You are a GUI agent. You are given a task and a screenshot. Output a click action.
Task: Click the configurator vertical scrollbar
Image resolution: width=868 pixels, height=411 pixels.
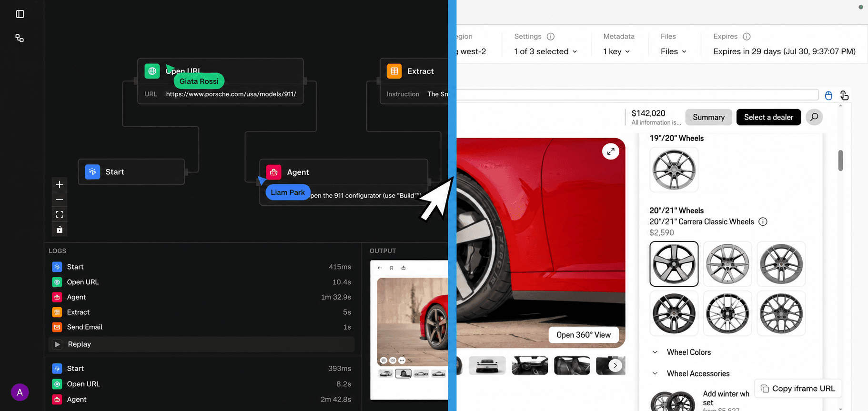pos(840,160)
